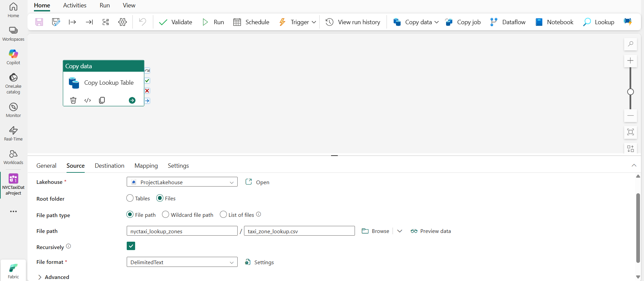Image resolution: width=644 pixels, height=281 pixels.
Task: Open the Activities ribbon tab
Action: (x=75, y=5)
